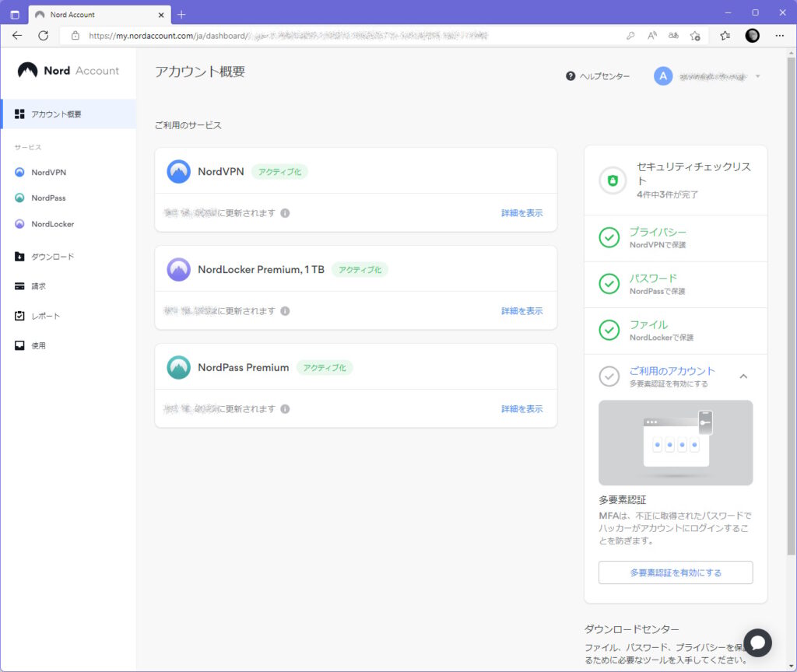Click the multi-factor authentication illustration

676,443
